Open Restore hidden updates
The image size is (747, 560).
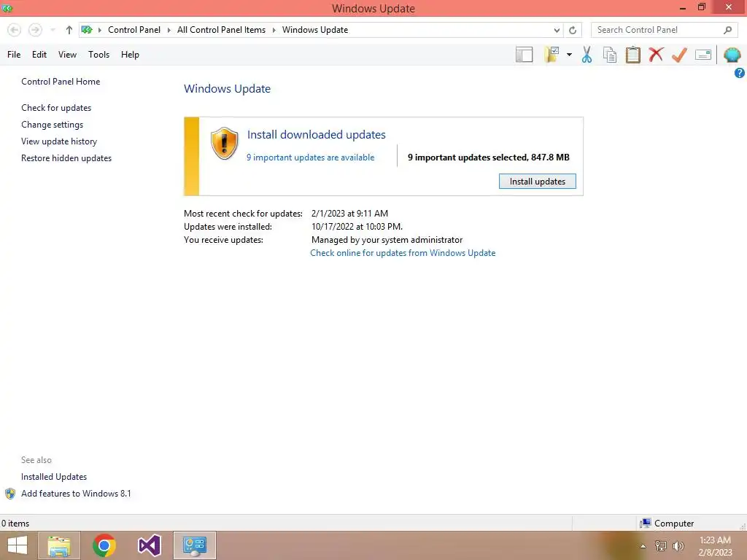[66, 158]
